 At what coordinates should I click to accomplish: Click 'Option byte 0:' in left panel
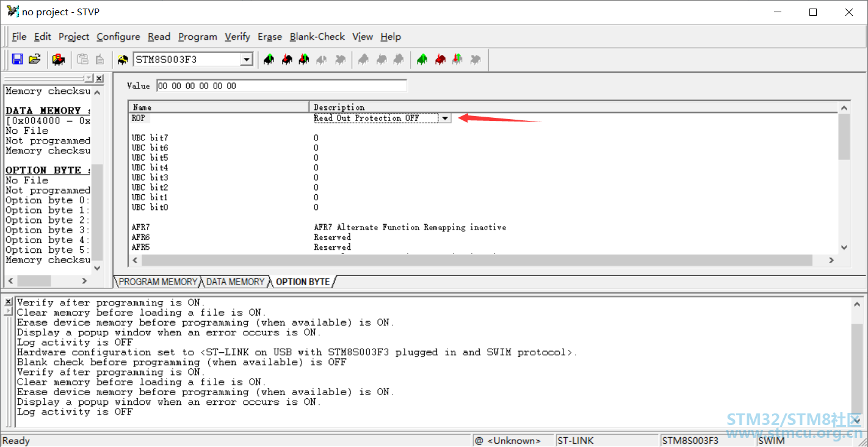pos(48,200)
